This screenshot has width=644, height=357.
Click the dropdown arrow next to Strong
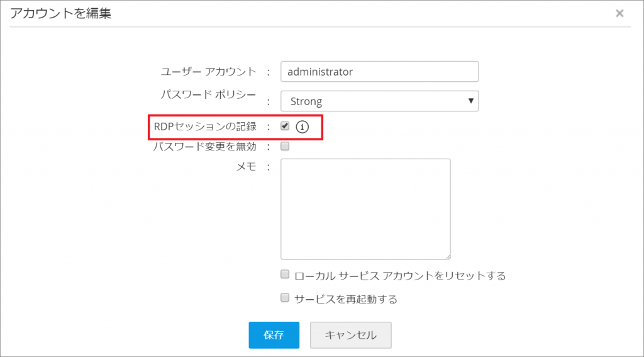[471, 101]
